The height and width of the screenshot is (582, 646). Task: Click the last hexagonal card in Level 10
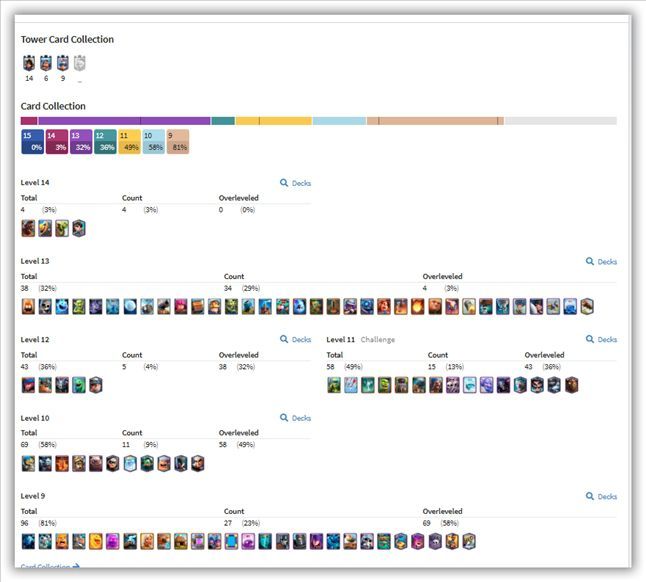[x=198, y=463]
